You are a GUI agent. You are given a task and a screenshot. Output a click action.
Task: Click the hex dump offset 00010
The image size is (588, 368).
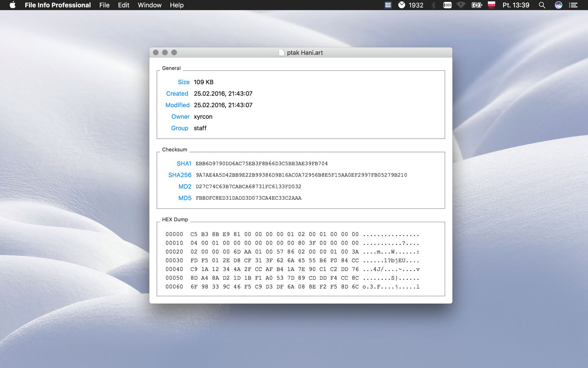[x=174, y=243]
